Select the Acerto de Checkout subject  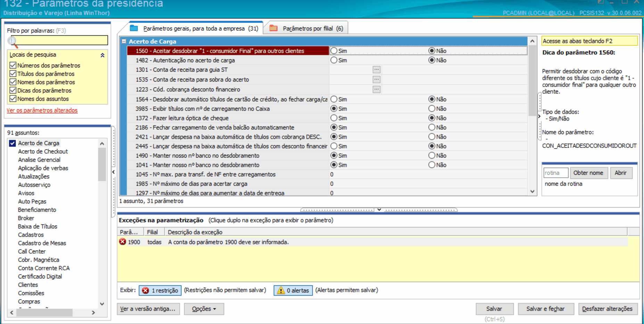click(43, 151)
